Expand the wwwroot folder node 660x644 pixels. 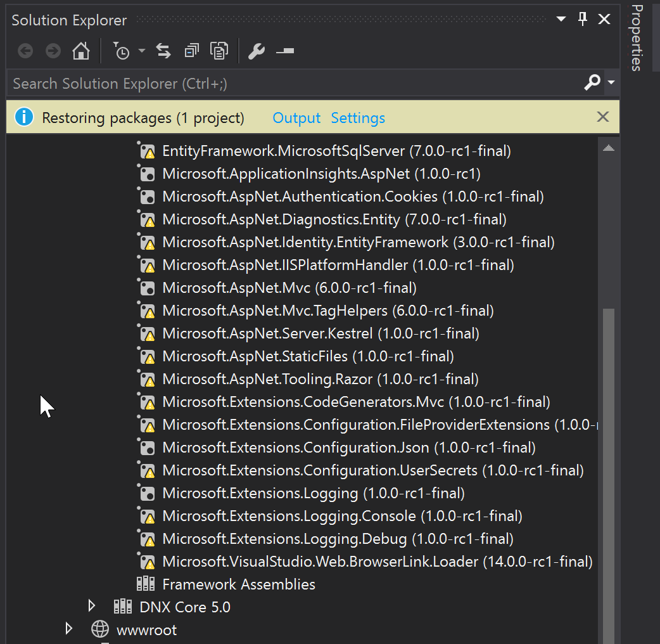69,628
